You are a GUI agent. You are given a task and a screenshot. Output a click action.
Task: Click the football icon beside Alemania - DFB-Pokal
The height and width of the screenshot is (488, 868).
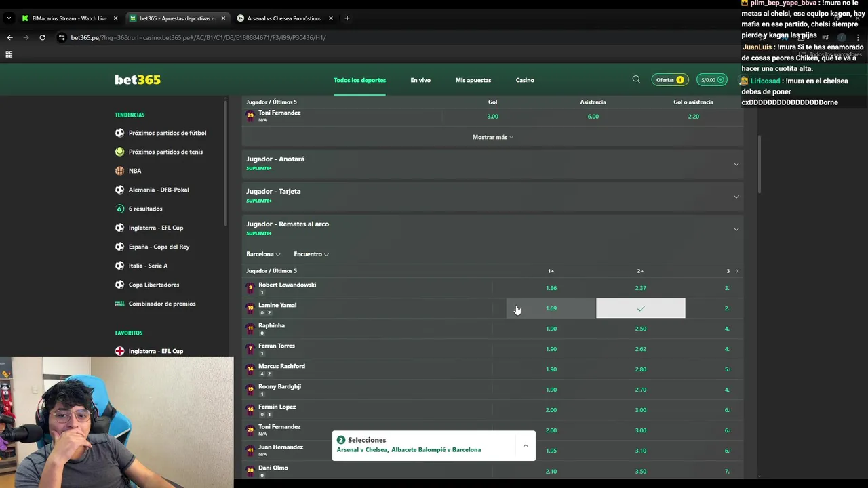point(120,190)
